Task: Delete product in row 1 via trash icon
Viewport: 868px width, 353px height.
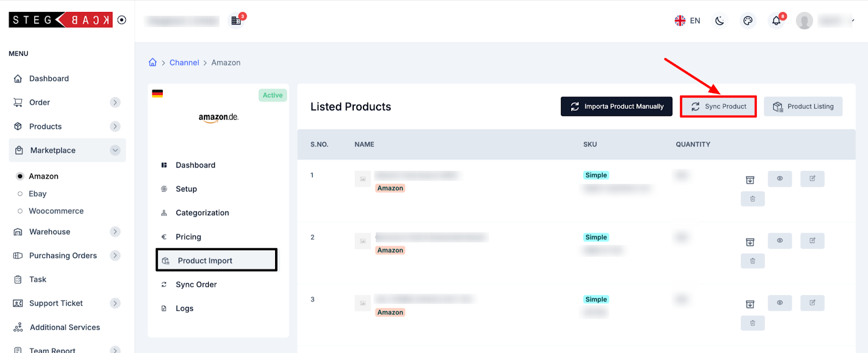Action: coord(752,199)
